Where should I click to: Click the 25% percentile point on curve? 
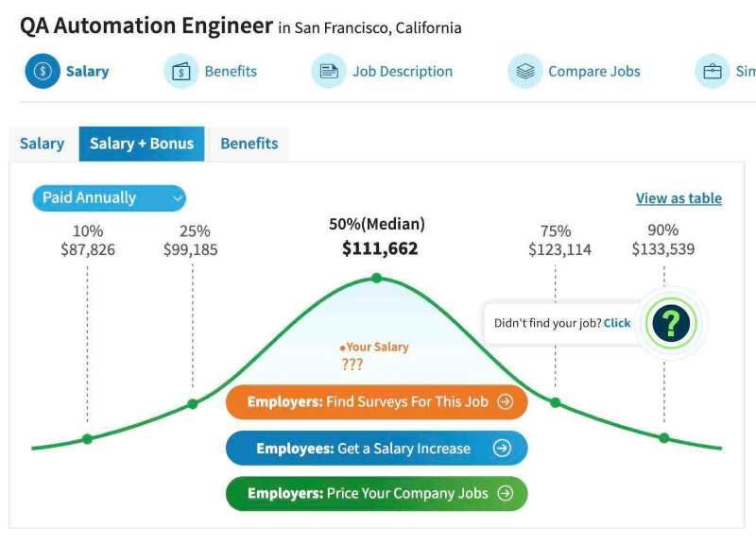[x=193, y=403]
